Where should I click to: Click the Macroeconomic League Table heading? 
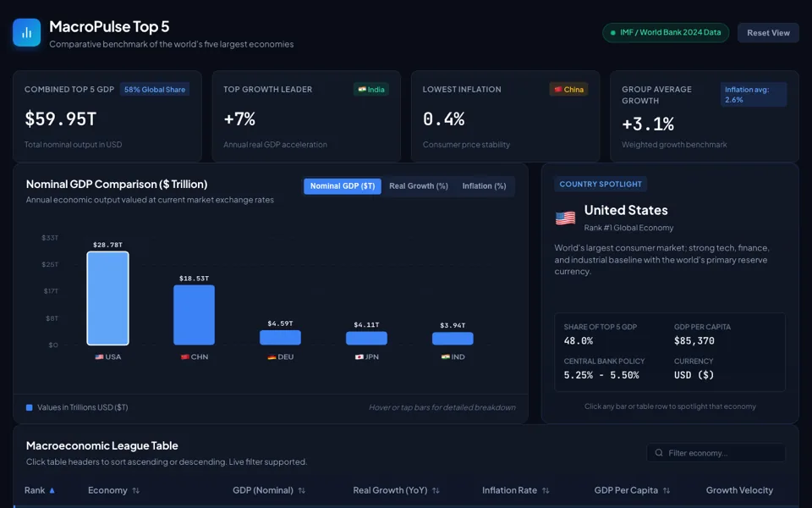pos(102,446)
